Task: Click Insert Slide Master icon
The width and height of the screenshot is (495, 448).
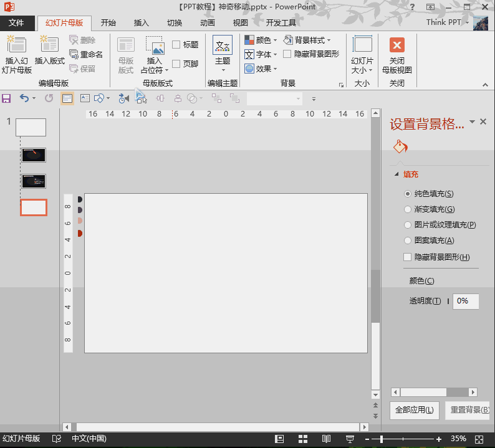Action: pos(17,45)
